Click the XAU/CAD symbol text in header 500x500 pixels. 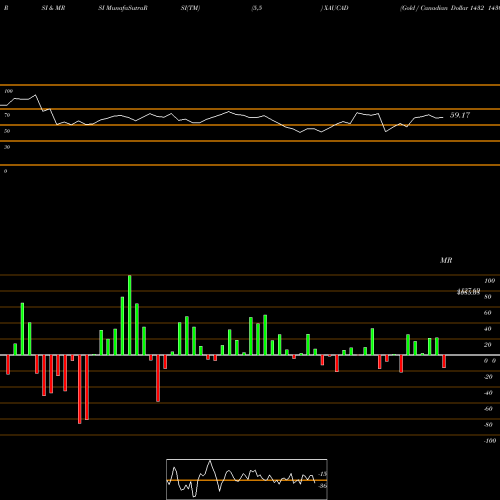[x=335, y=8]
